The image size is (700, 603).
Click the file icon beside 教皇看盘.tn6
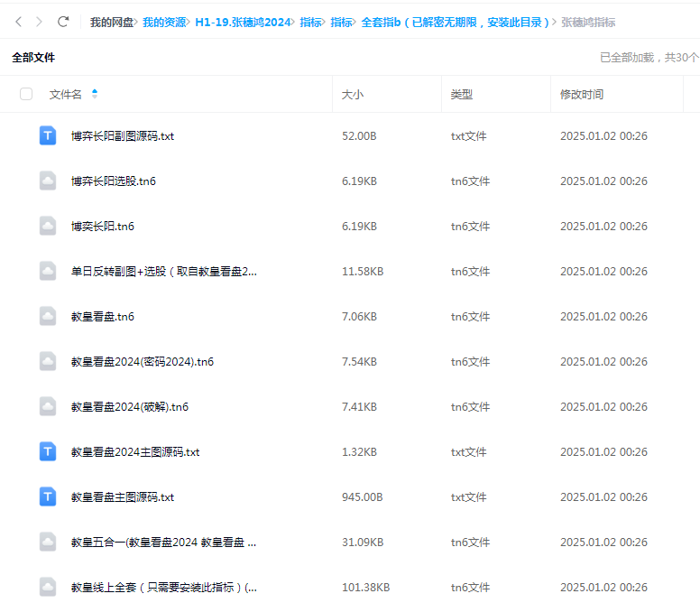click(x=48, y=317)
